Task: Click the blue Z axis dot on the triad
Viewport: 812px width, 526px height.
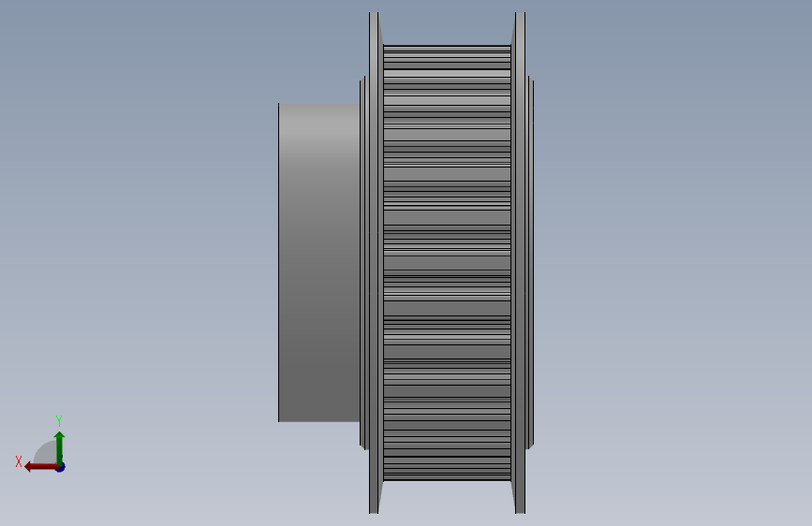Action: point(61,467)
